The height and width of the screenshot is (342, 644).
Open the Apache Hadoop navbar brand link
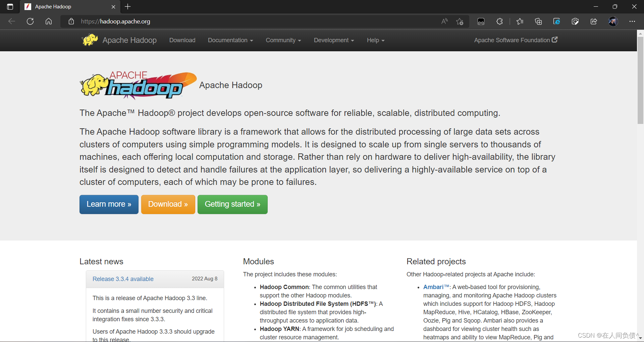pyautogui.click(x=129, y=40)
